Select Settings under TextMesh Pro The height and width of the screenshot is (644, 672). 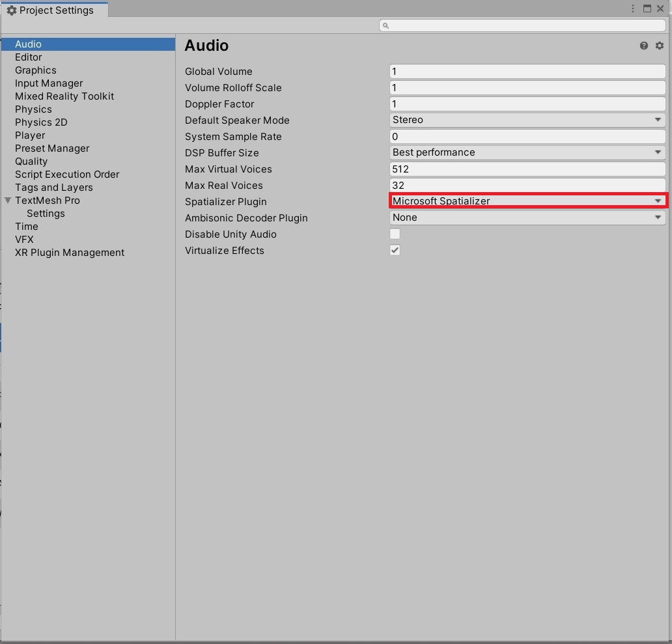(x=88, y=214)
